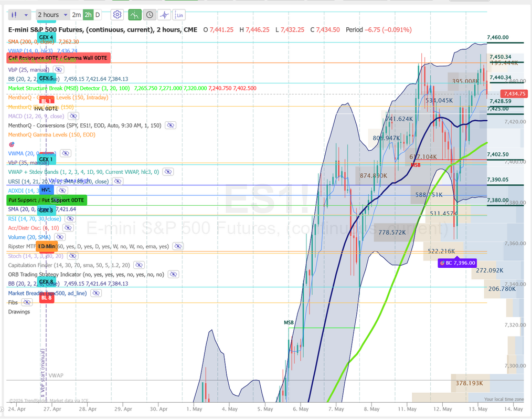Toggle Fibs eye icon
The width and height of the screenshot is (532, 420).
pos(27,302)
